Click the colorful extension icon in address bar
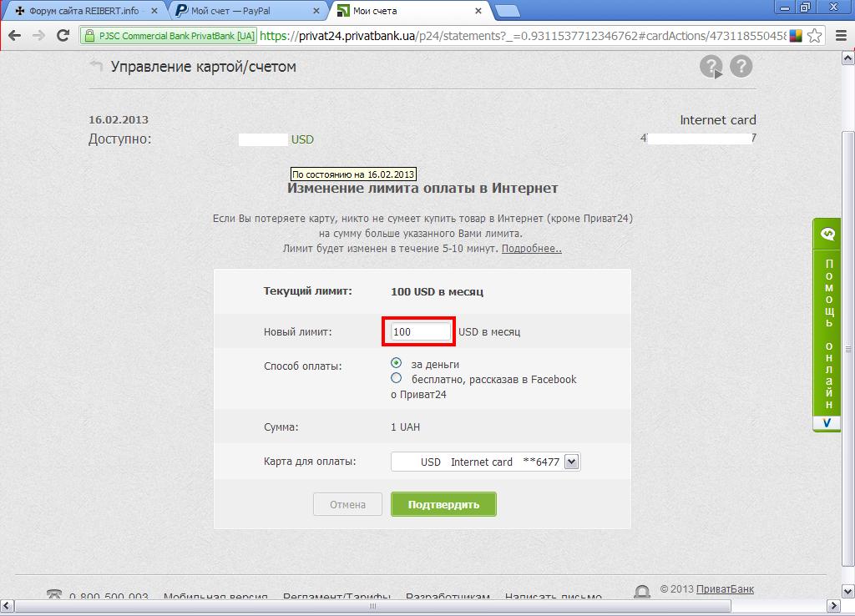Image resolution: width=855 pixels, height=616 pixels. click(x=796, y=36)
